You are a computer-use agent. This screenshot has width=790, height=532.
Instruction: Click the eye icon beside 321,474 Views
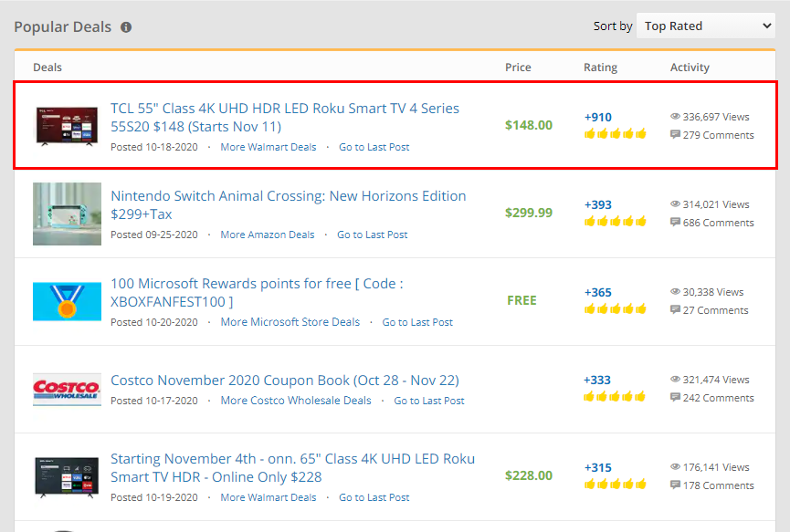click(x=675, y=379)
